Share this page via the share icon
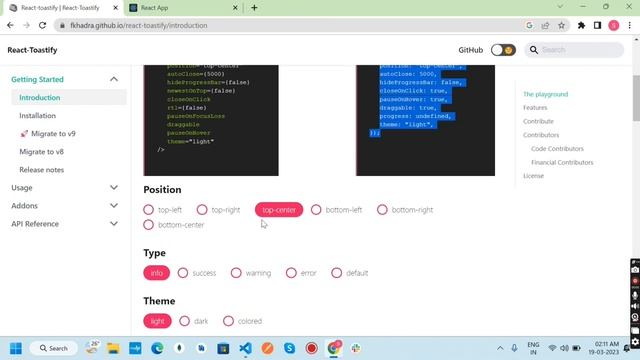 coord(545,25)
